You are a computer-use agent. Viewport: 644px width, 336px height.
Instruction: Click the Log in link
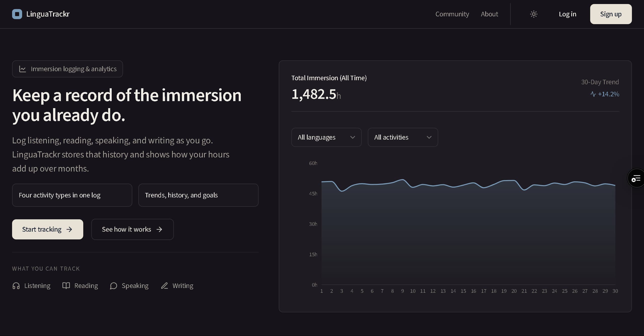pos(568,14)
